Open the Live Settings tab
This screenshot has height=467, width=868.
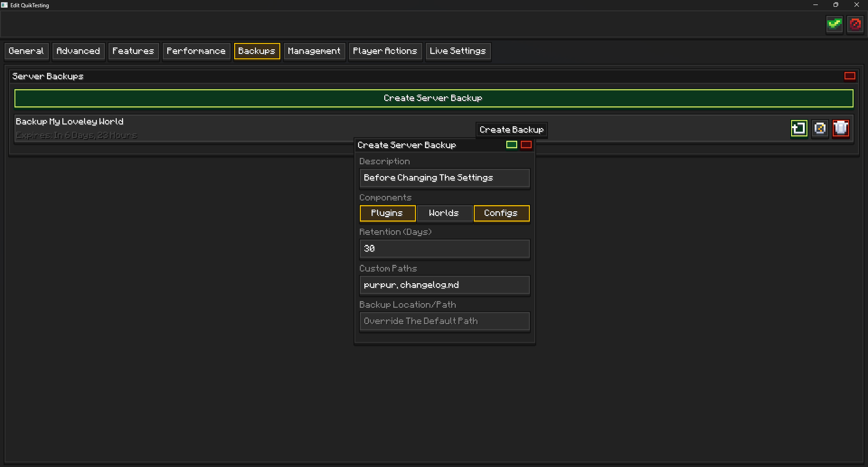(458, 51)
